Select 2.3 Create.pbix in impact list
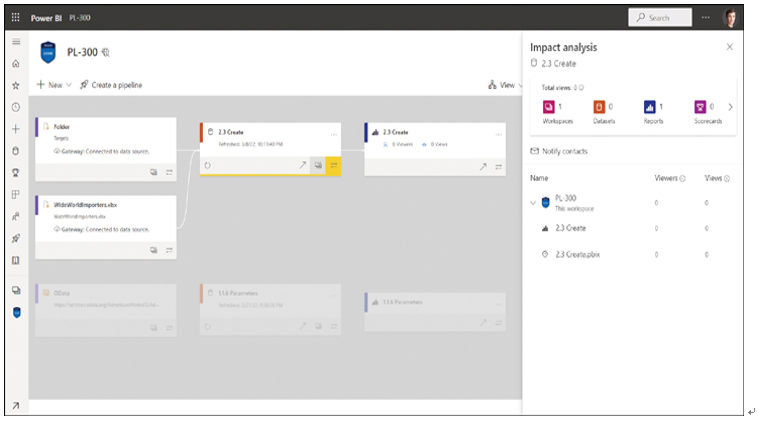The image size is (758, 422). (x=577, y=254)
